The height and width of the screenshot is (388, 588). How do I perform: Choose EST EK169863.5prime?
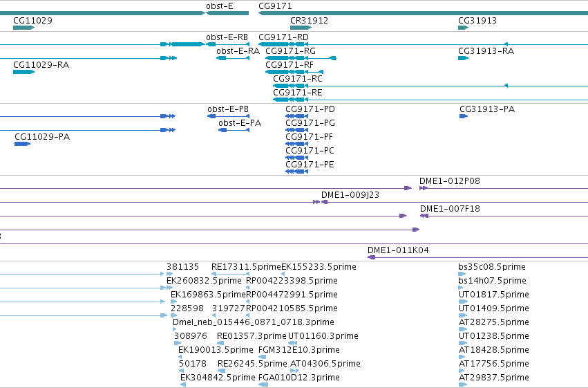(208, 295)
